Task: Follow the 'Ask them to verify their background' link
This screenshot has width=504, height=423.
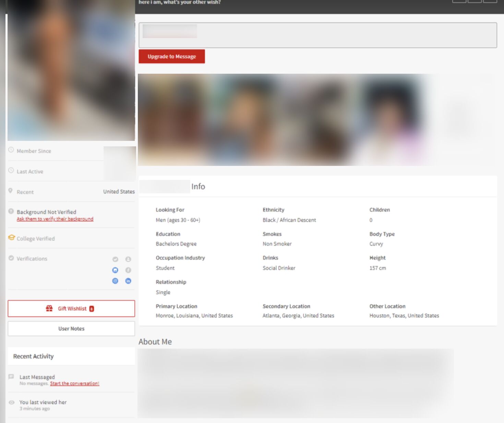Action: [55, 219]
